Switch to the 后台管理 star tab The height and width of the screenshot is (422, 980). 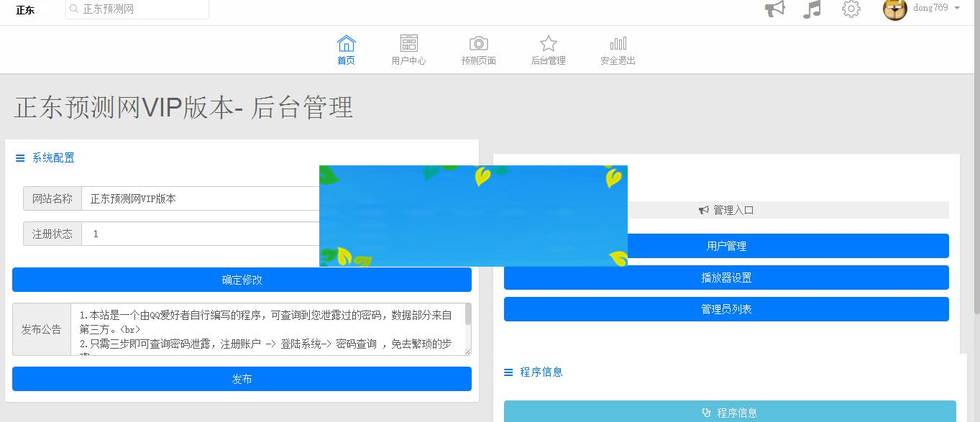[x=548, y=50]
